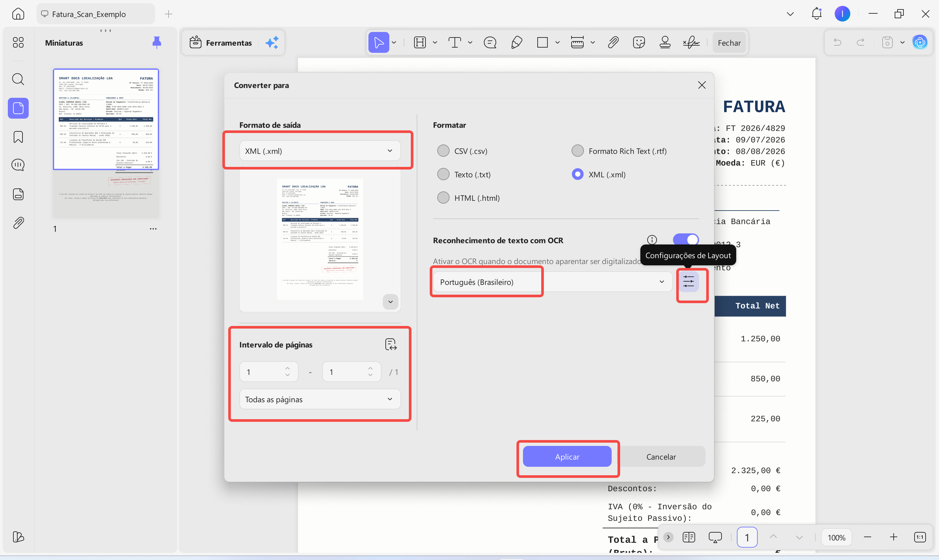939x560 pixels.
Task: Expand the preview pane chevron
Action: pyautogui.click(x=390, y=302)
